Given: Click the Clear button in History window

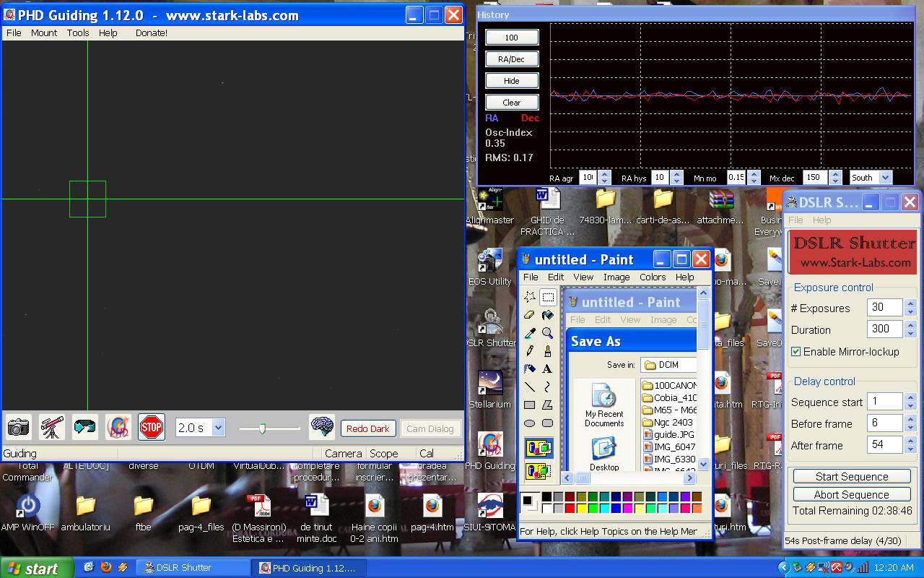Looking at the screenshot, I should click(512, 103).
